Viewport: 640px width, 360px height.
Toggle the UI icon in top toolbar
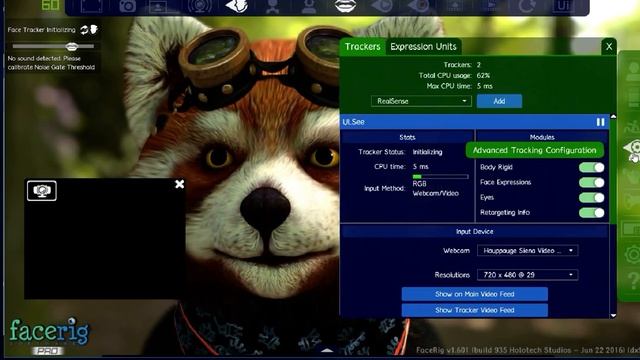pos(564,6)
